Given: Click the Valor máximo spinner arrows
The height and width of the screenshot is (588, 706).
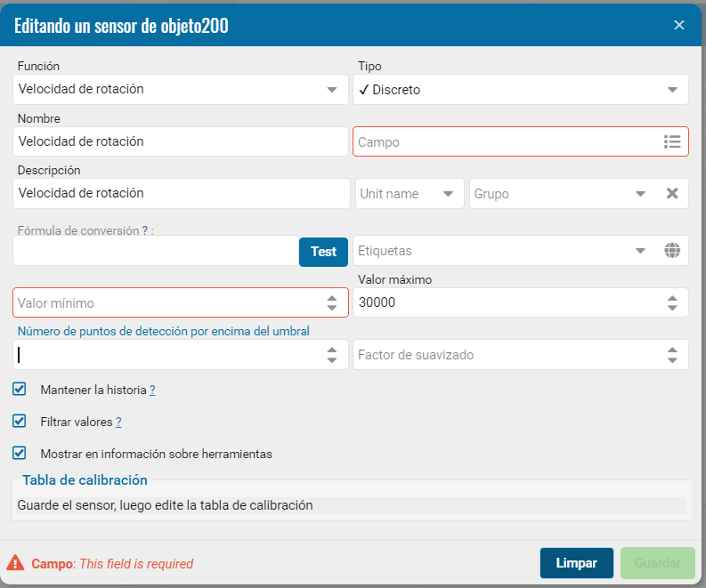Looking at the screenshot, I should coord(672,302).
